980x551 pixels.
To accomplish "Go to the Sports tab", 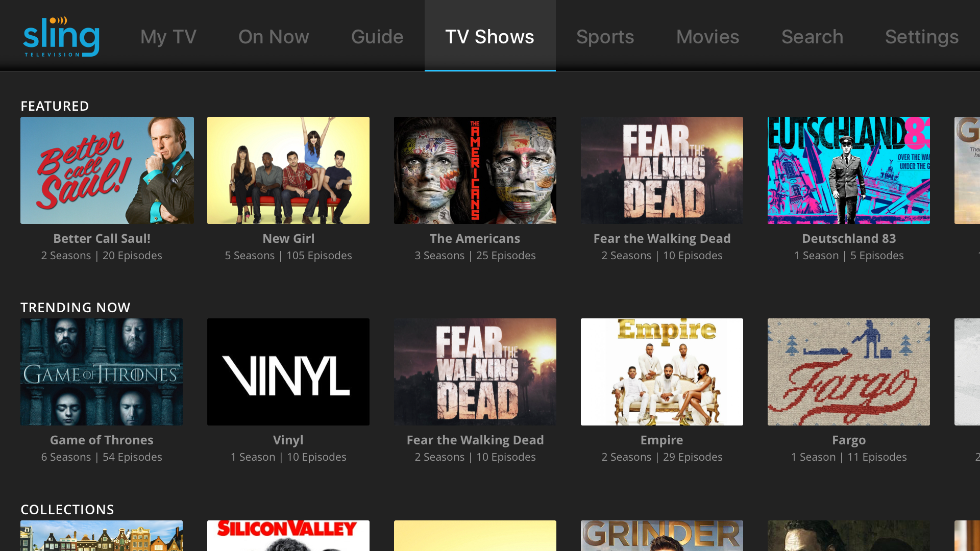I will click(605, 37).
